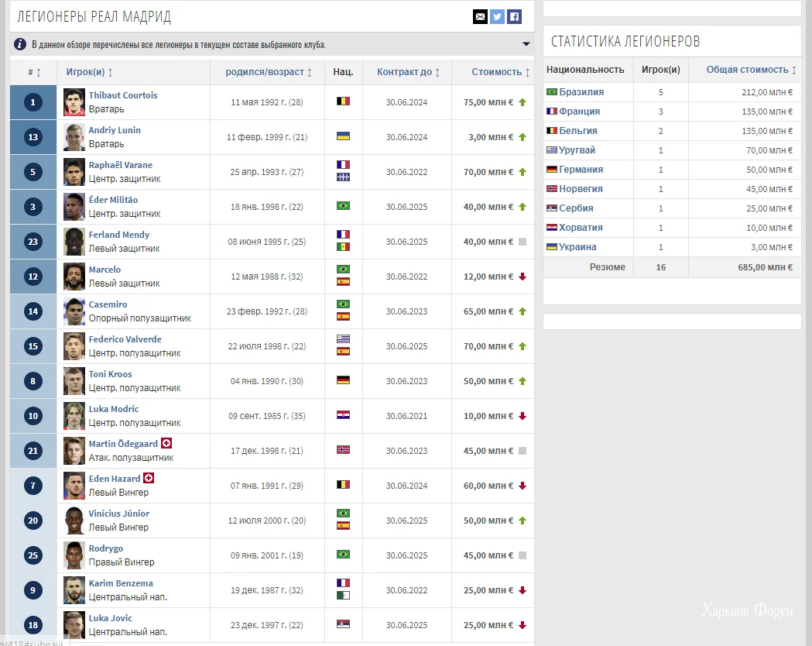
Task: Click green up arrow beside Courtois value
Action: tap(522, 102)
